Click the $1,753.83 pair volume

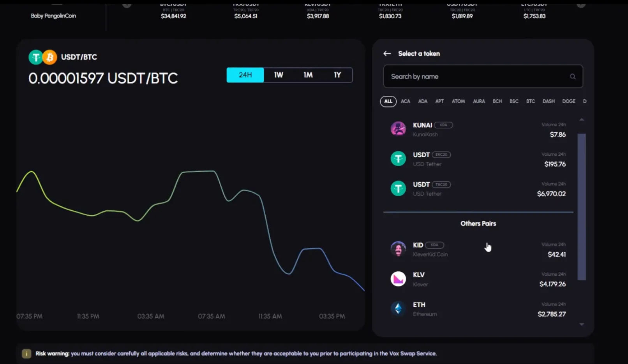(x=535, y=16)
